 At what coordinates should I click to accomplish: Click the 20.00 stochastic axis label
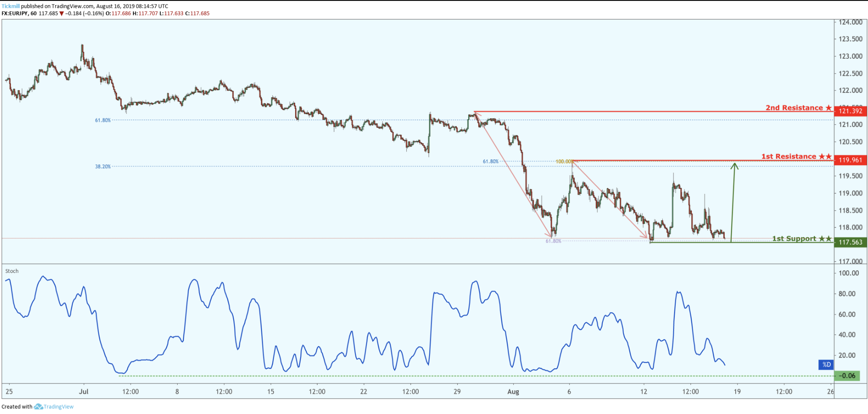847,355
